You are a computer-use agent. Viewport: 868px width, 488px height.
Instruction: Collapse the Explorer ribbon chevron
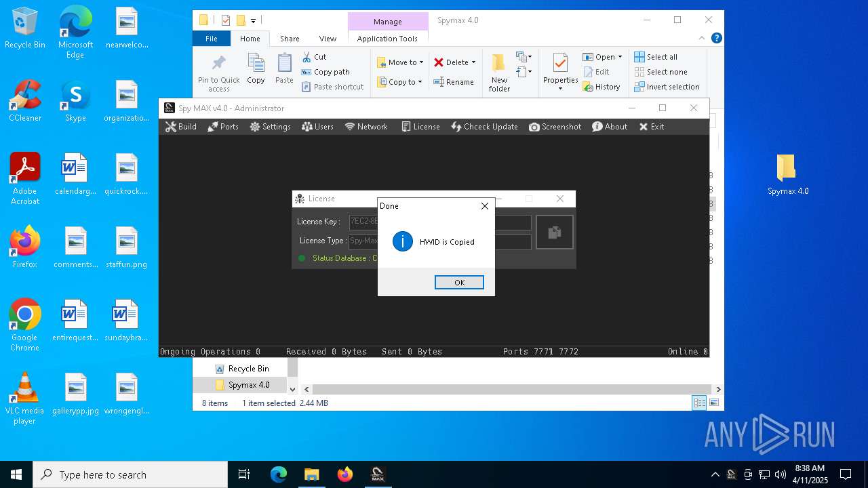(703, 39)
